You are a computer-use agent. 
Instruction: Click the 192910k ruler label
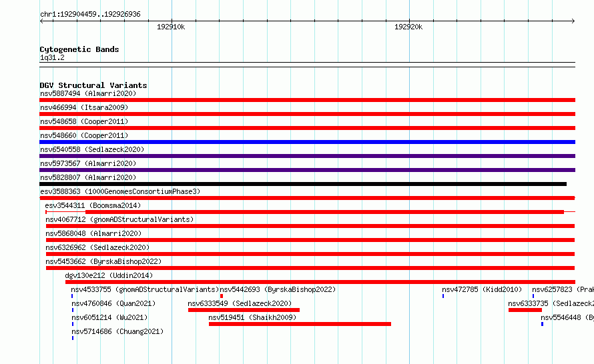tap(171, 27)
